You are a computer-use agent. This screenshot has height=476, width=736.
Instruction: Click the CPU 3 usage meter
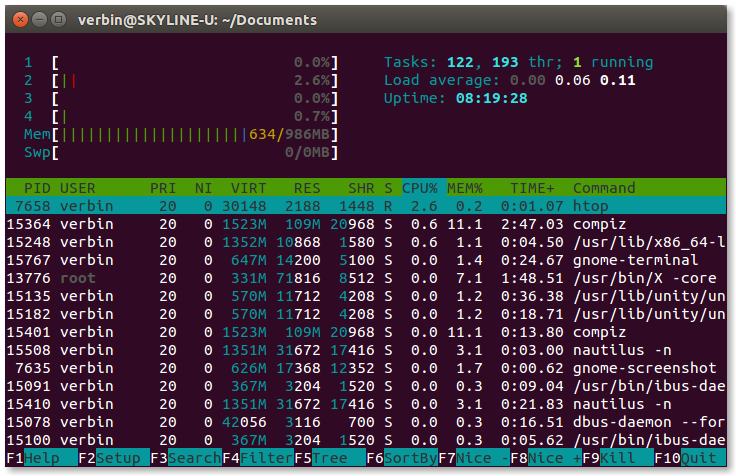[181, 98]
